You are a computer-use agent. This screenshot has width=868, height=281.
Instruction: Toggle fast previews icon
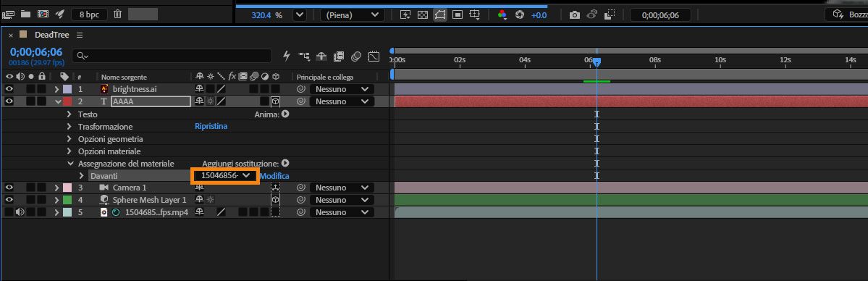point(405,15)
